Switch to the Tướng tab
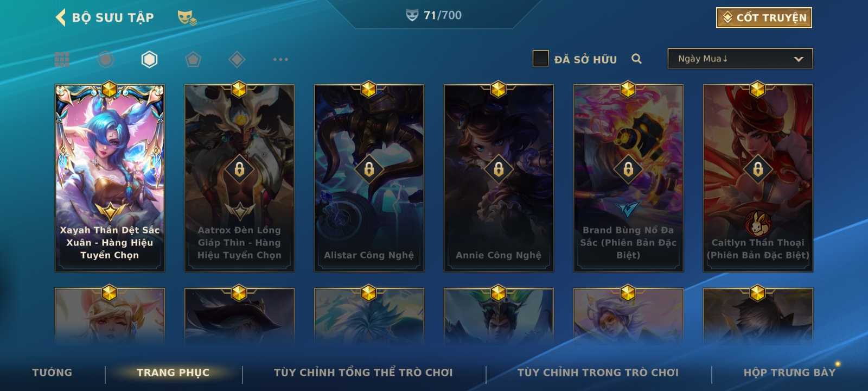This screenshot has width=868, height=391. (x=52, y=373)
